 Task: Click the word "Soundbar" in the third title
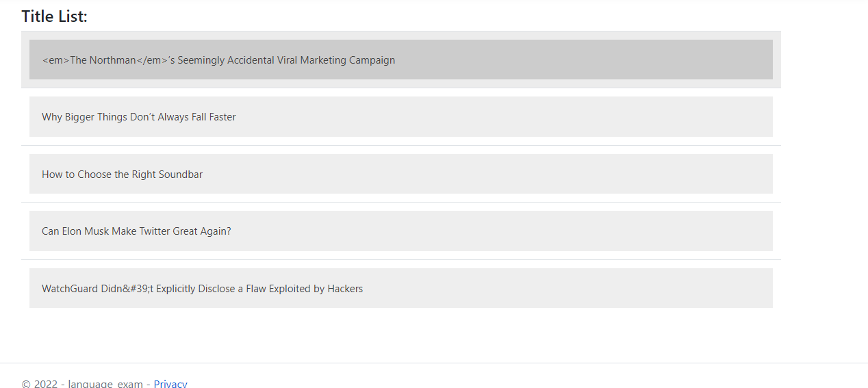point(181,174)
